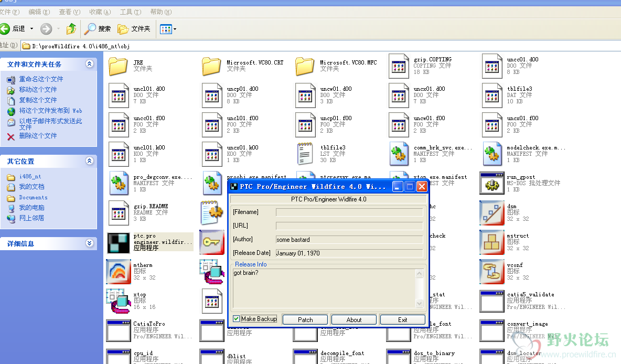Select the mstruct icon file
Image resolution: width=621 pixels, height=364 pixels.
pos(492,242)
